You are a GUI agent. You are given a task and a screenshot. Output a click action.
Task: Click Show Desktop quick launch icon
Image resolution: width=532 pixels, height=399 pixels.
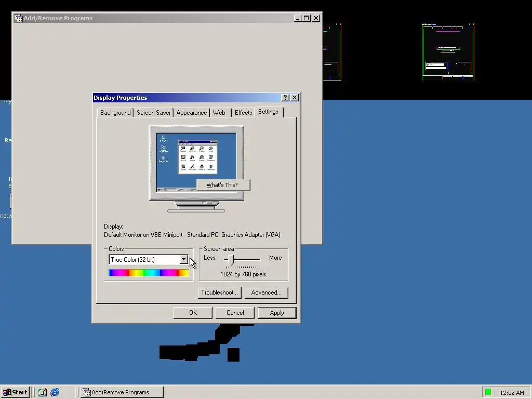coord(43,392)
